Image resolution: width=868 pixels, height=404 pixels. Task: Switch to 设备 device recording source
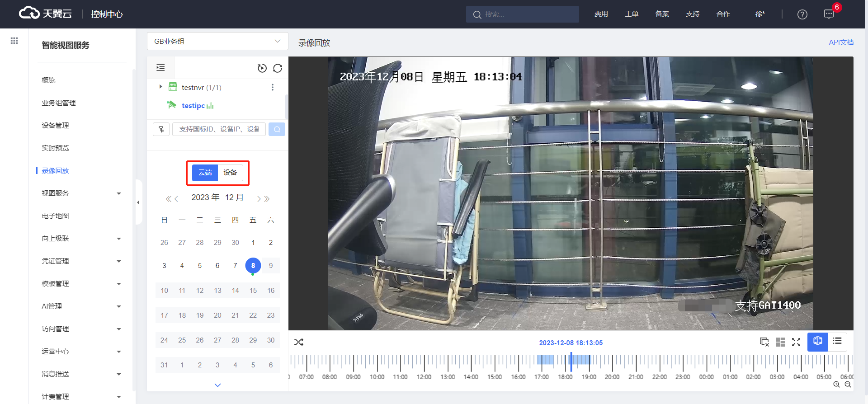pos(230,173)
